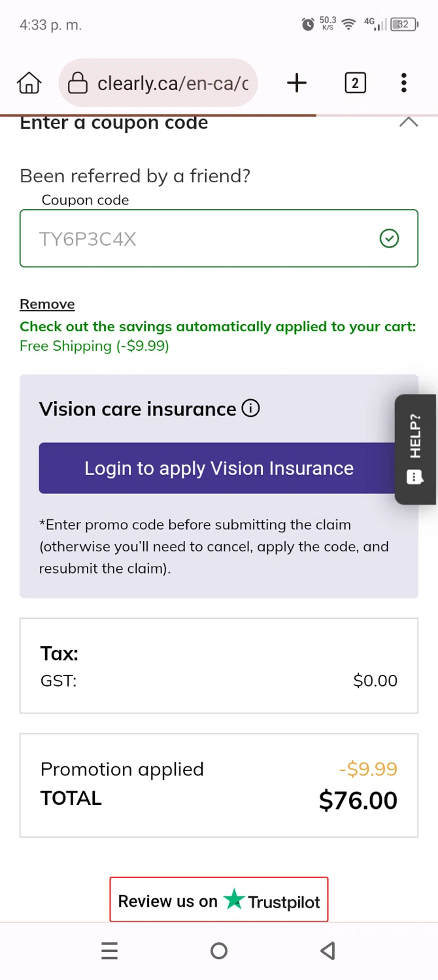Image resolution: width=438 pixels, height=980 pixels.
Task: Tap the lock icon in address bar
Action: point(78,83)
